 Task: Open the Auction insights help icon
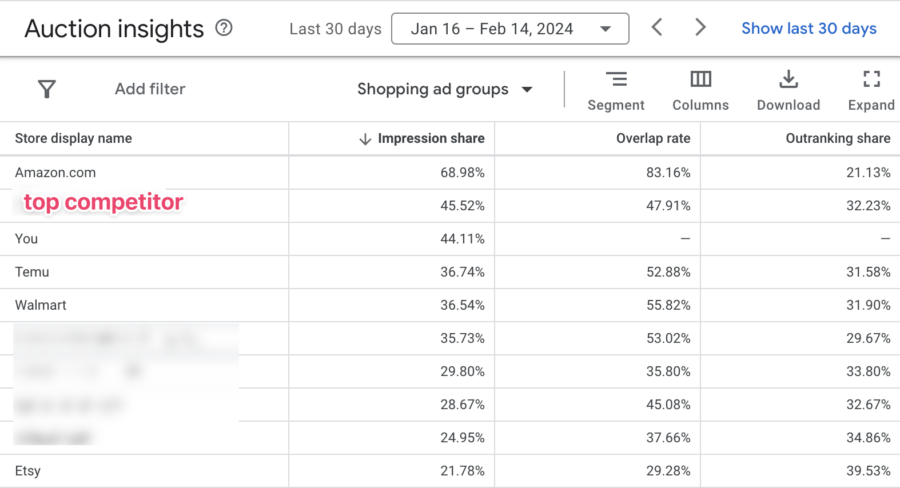224,28
